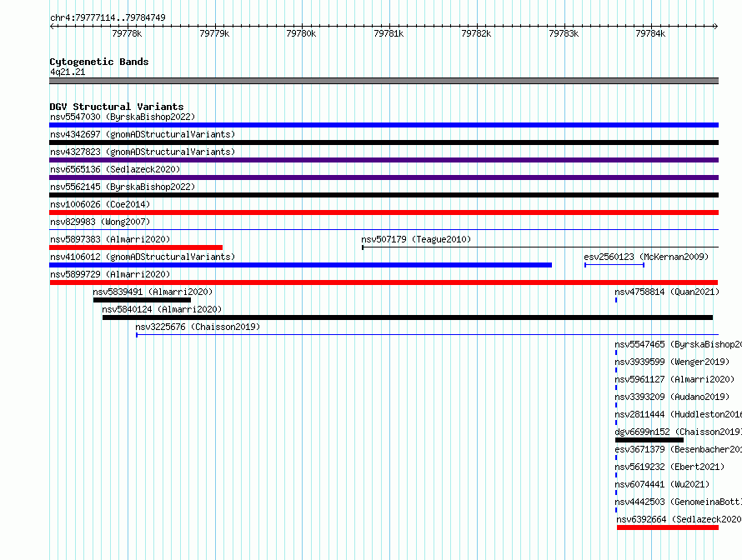742x560 pixels.
Task: Click the nsv507179 (Teague2010) label
Action: pyautogui.click(x=416, y=239)
